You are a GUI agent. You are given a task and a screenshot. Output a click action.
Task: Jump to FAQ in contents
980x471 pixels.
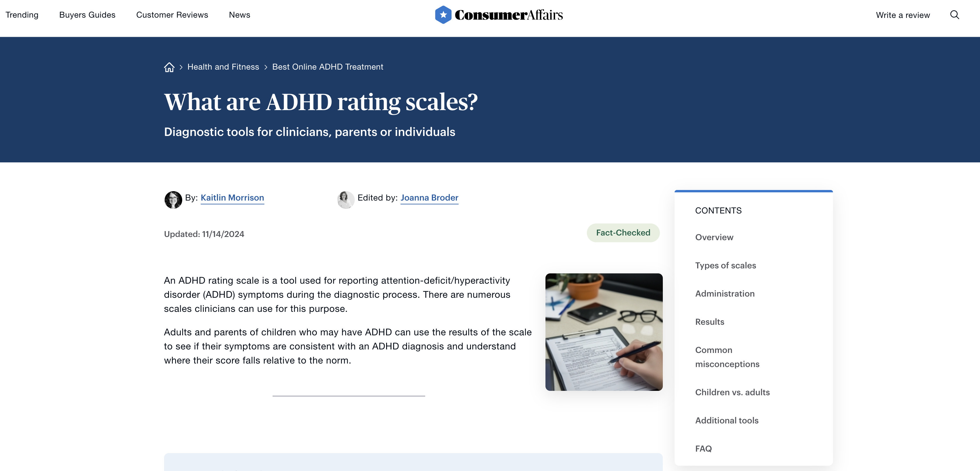point(703,448)
